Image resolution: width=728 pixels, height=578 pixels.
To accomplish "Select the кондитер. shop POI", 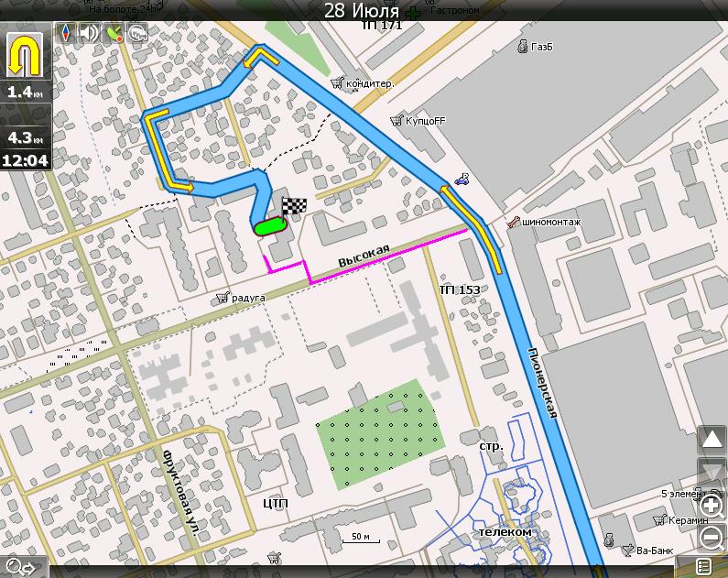I will tap(363, 83).
